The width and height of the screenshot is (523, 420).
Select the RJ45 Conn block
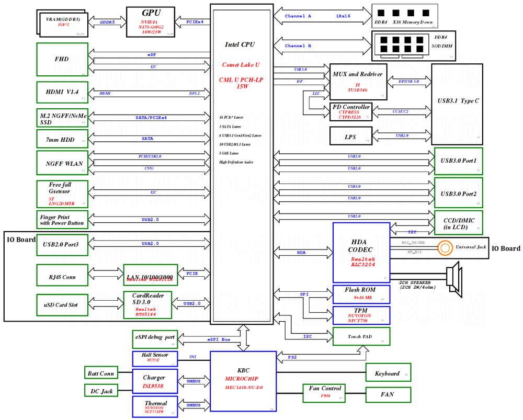62,275
